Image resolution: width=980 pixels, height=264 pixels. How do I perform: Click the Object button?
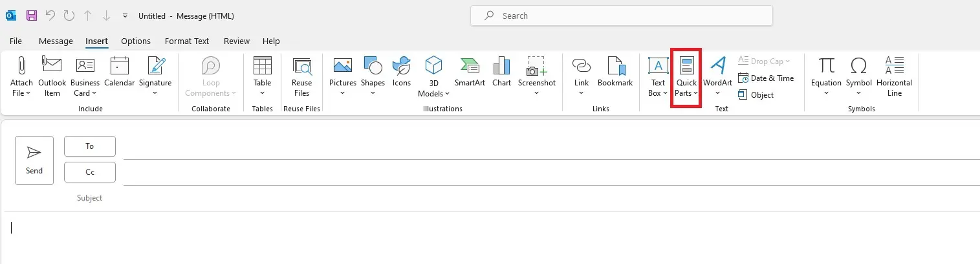tap(756, 95)
